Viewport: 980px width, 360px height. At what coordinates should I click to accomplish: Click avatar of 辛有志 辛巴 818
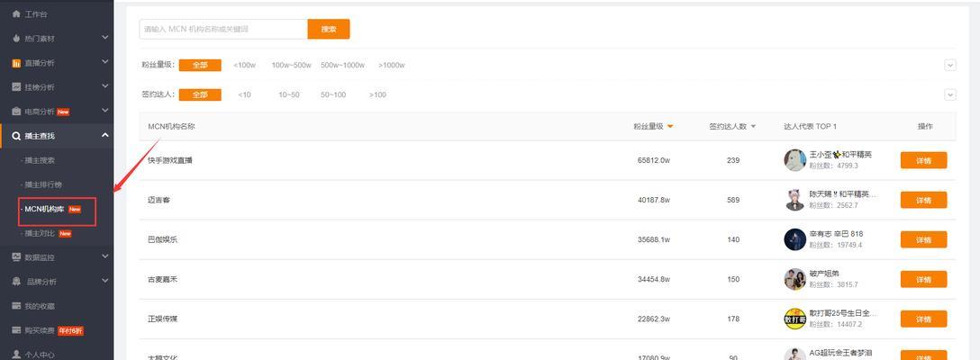(795, 239)
